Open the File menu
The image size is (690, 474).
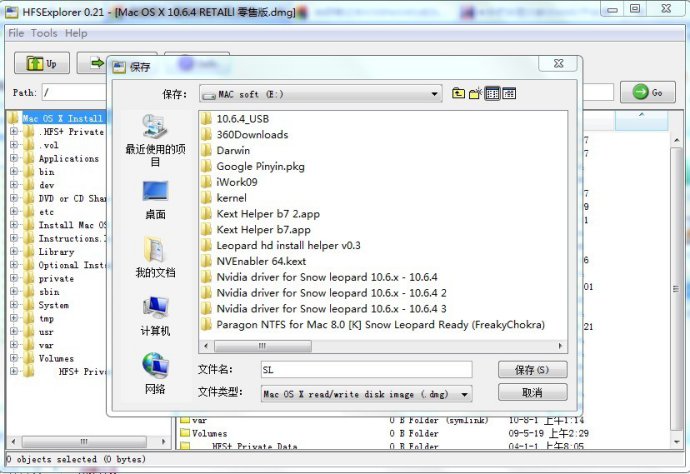(x=16, y=33)
